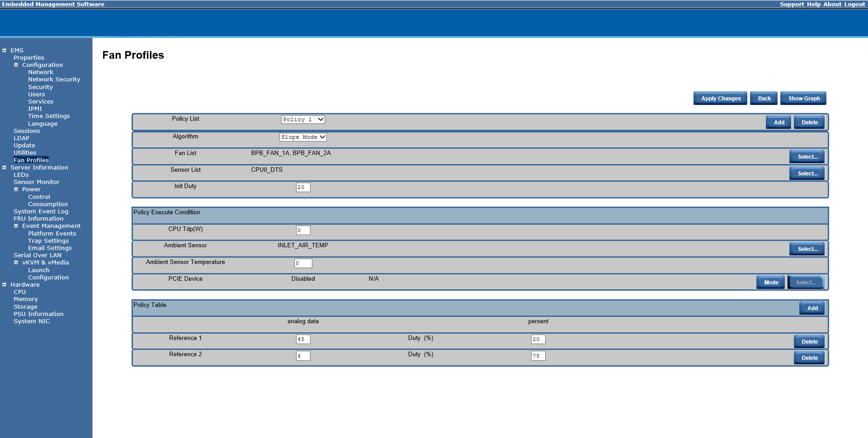Click the Apply Changes button
The height and width of the screenshot is (438, 868).
coord(720,99)
